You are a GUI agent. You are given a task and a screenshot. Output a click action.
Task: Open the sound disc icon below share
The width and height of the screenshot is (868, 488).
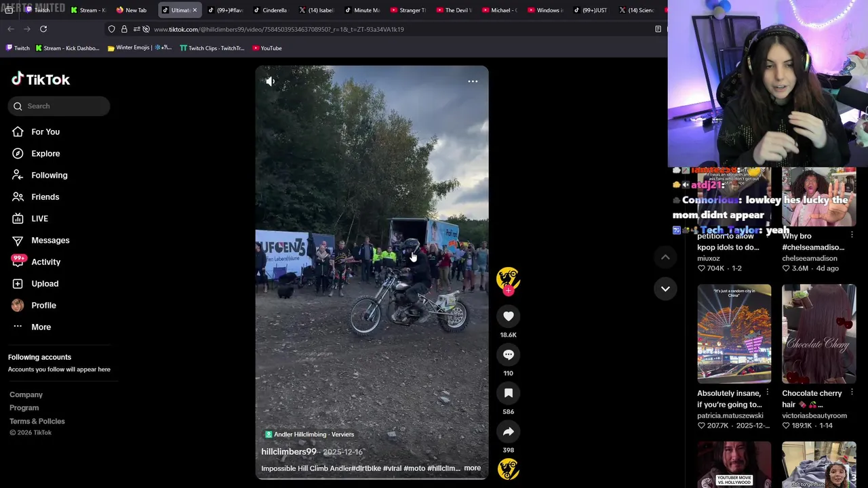point(509,469)
